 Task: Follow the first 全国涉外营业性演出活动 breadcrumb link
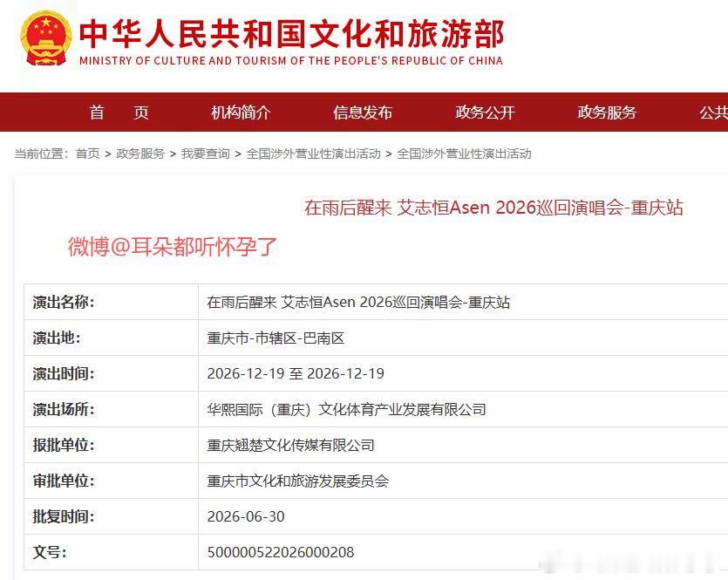click(313, 154)
